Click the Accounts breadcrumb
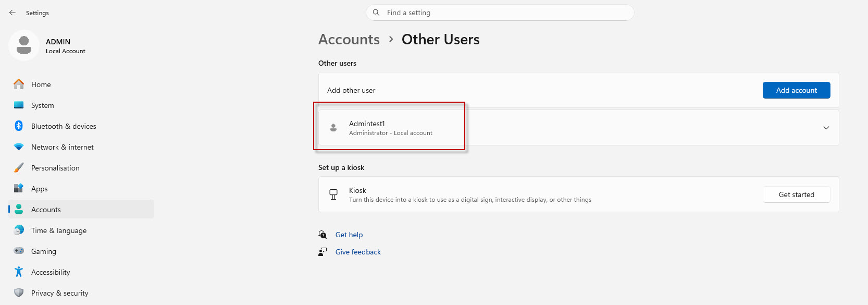 pyautogui.click(x=349, y=40)
